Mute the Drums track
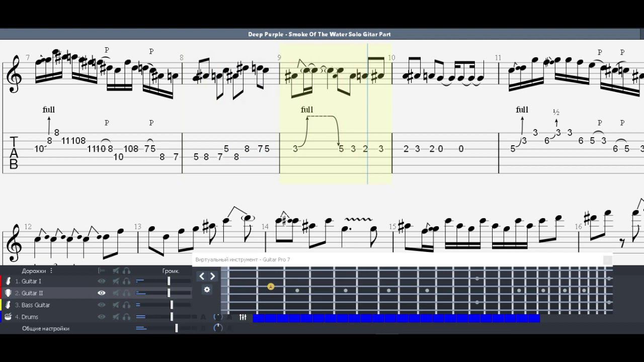The width and height of the screenshot is (644, 362). pyautogui.click(x=116, y=317)
